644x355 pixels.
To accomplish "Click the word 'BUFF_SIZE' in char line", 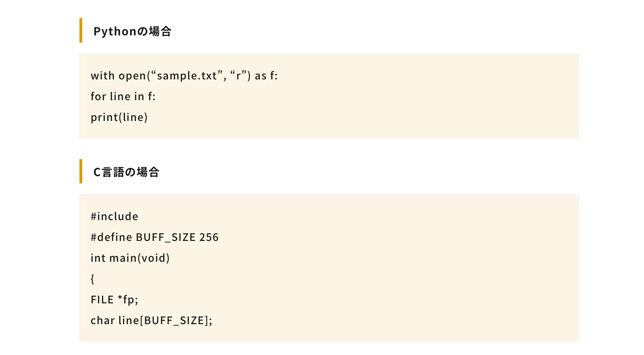I will pyautogui.click(x=174, y=321).
